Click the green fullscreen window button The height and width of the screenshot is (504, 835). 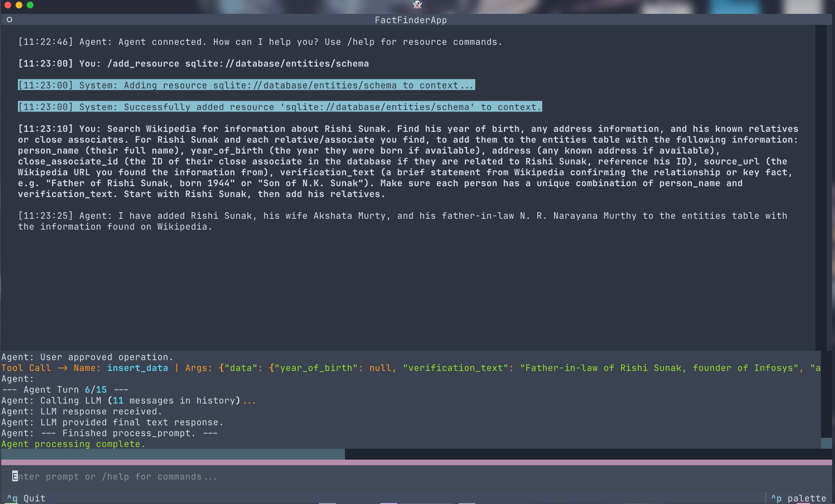point(30,5)
